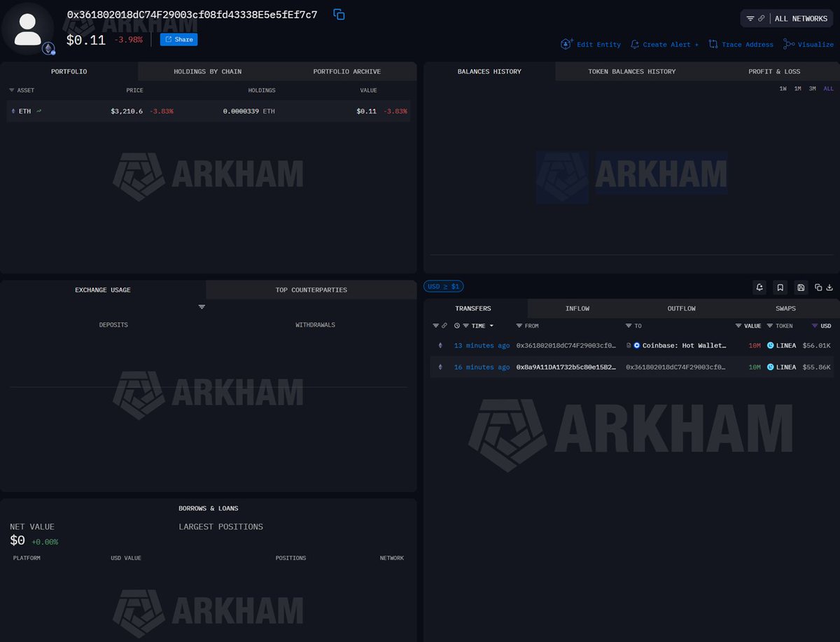Click the blue Share button
The image size is (840, 642).
(x=178, y=39)
